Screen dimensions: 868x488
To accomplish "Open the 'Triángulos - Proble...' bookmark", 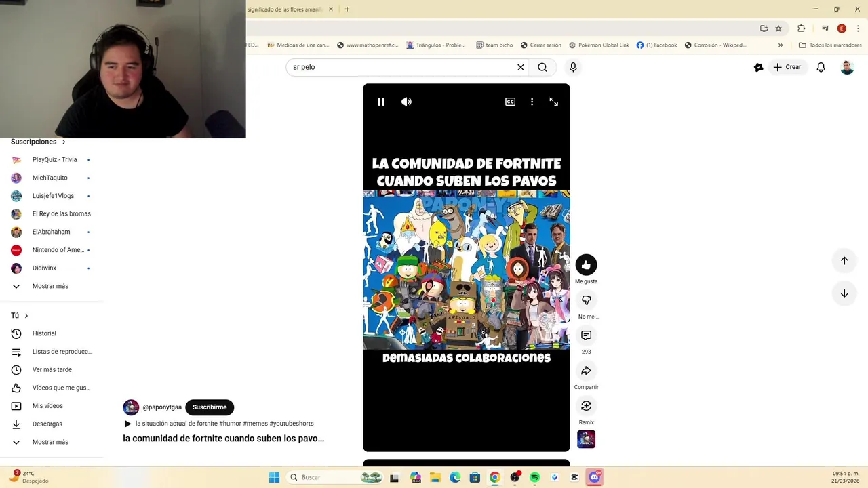I will pyautogui.click(x=436, y=45).
